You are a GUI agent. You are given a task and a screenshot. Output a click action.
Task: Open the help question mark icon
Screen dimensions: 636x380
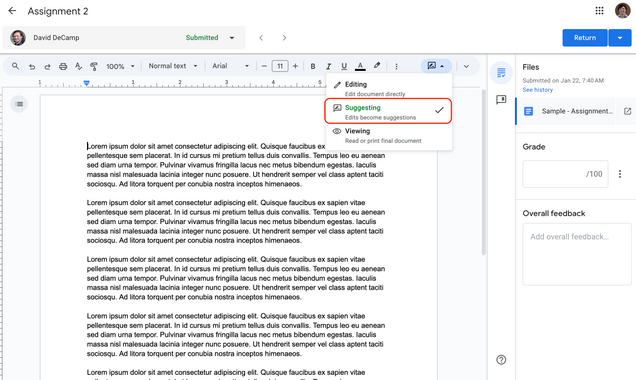(x=501, y=360)
